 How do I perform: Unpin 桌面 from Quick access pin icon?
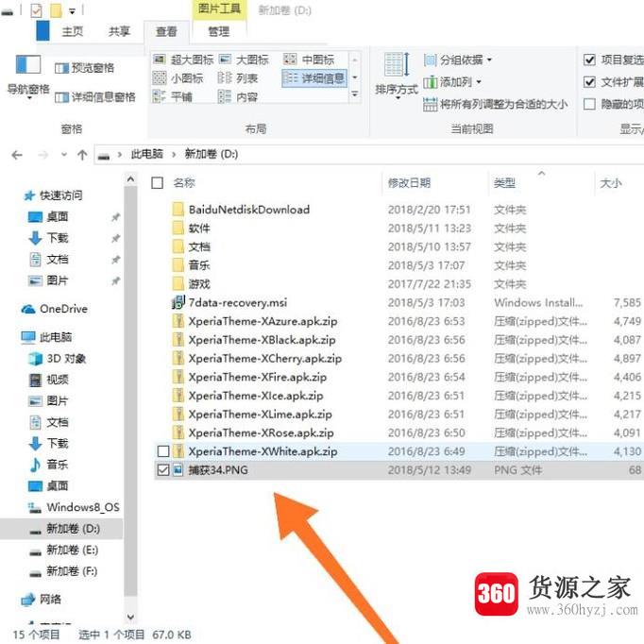coord(116,217)
